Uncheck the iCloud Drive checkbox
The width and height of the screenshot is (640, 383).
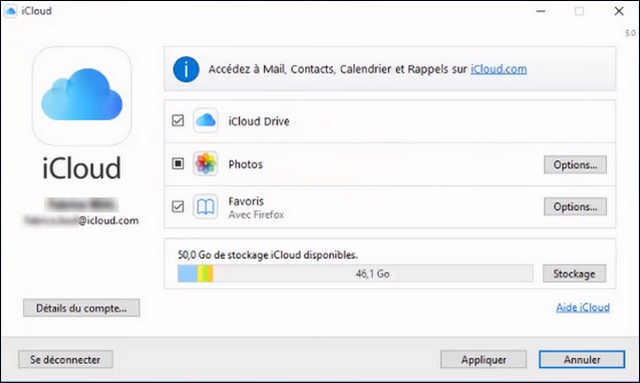pos(178,120)
